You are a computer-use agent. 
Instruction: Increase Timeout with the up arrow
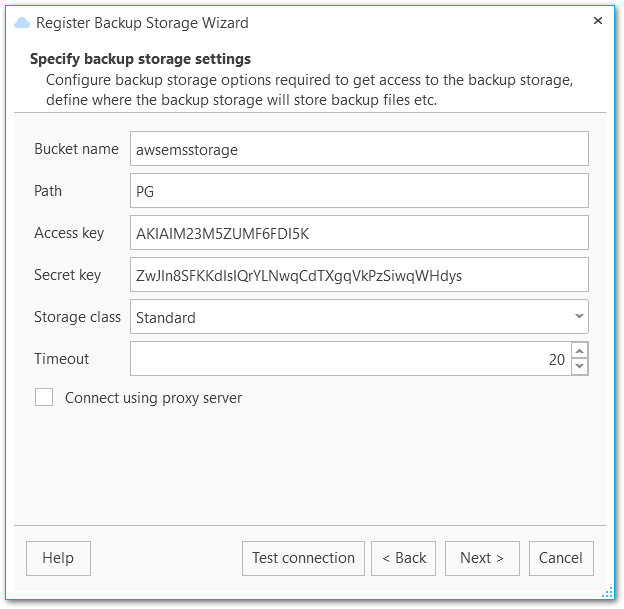(x=580, y=351)
